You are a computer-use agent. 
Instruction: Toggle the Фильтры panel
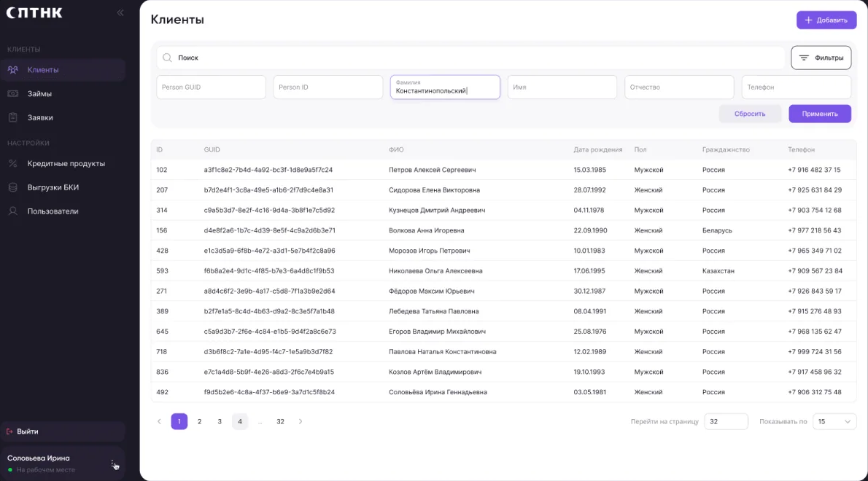821,58
